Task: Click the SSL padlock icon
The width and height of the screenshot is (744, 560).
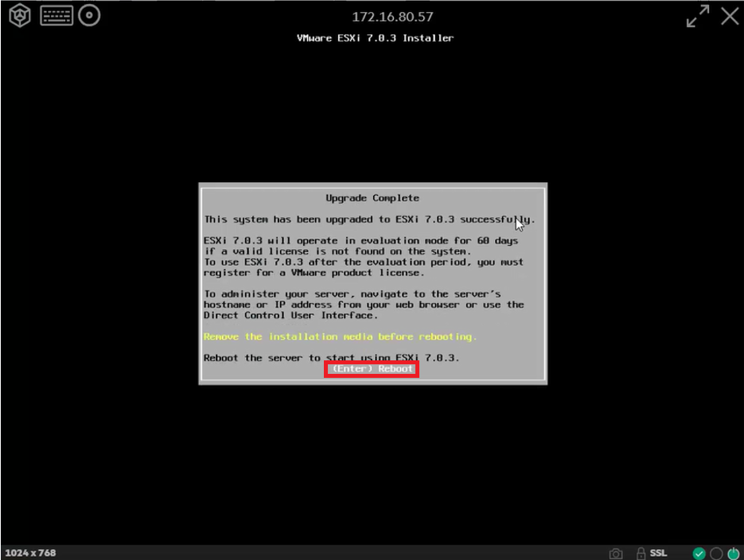Action: (641, 553)
